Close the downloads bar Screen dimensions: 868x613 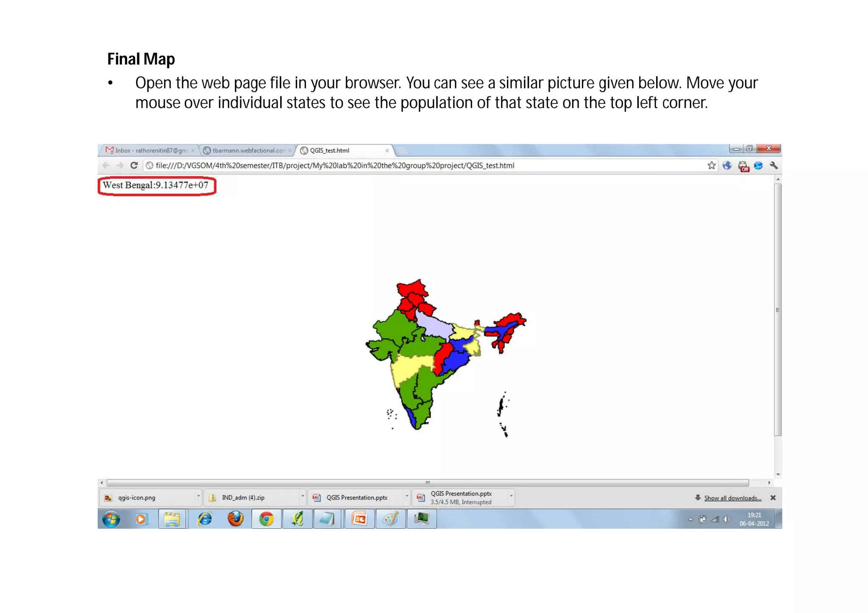(x=773, y=498)
